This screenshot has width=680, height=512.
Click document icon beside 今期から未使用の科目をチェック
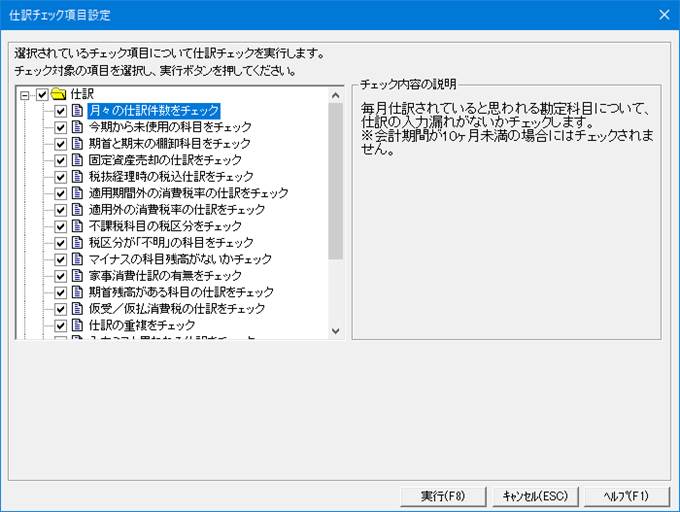[77, 127]
